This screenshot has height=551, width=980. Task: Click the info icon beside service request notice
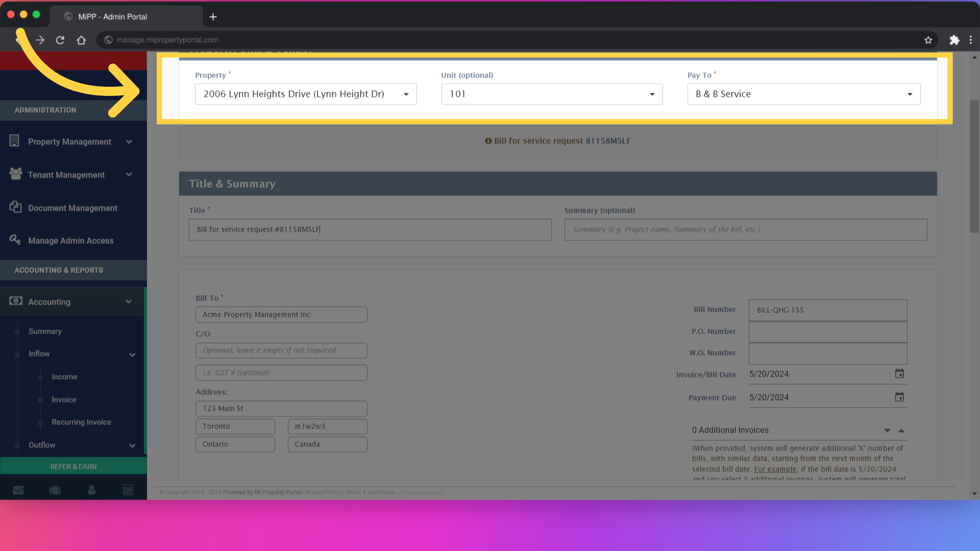488,141
